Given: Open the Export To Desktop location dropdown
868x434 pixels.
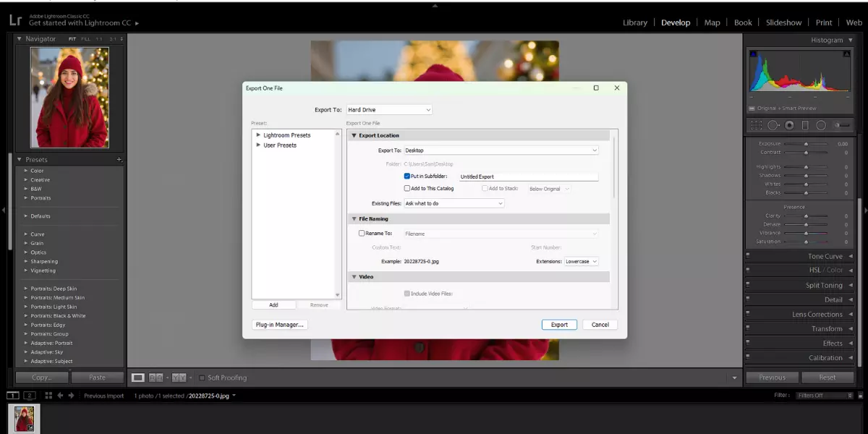Looking at the screenshot, I should pyautogui.click(x=501, y=150).
